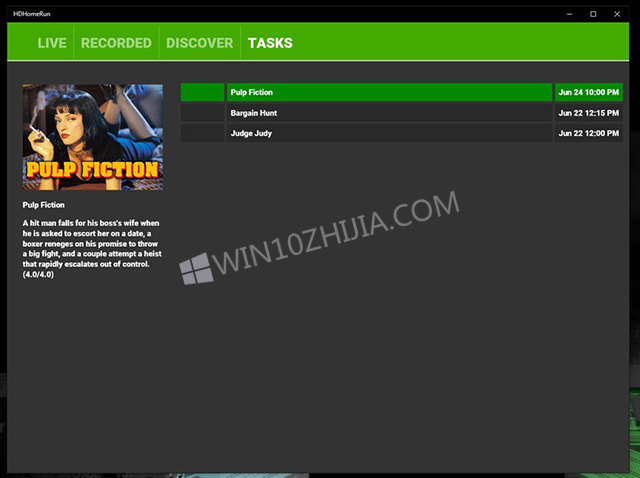Click the Jun 24 10:00 PM time cell

click(x=589, y=92)
